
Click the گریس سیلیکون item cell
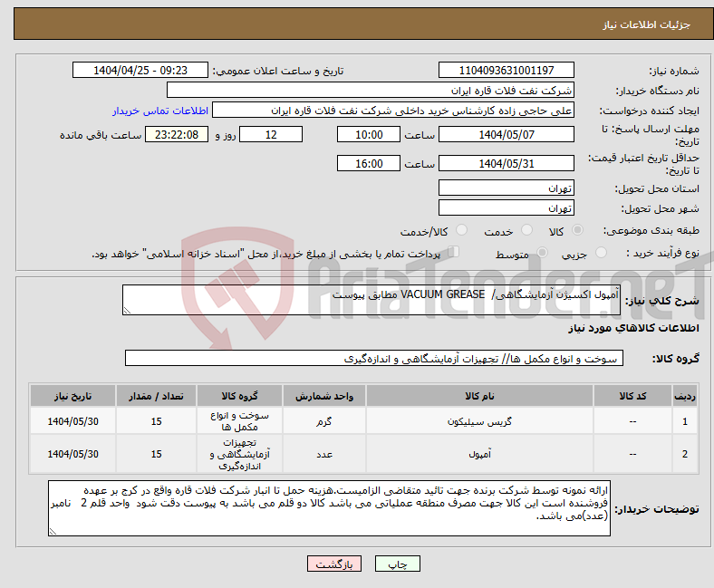point(479,421)
